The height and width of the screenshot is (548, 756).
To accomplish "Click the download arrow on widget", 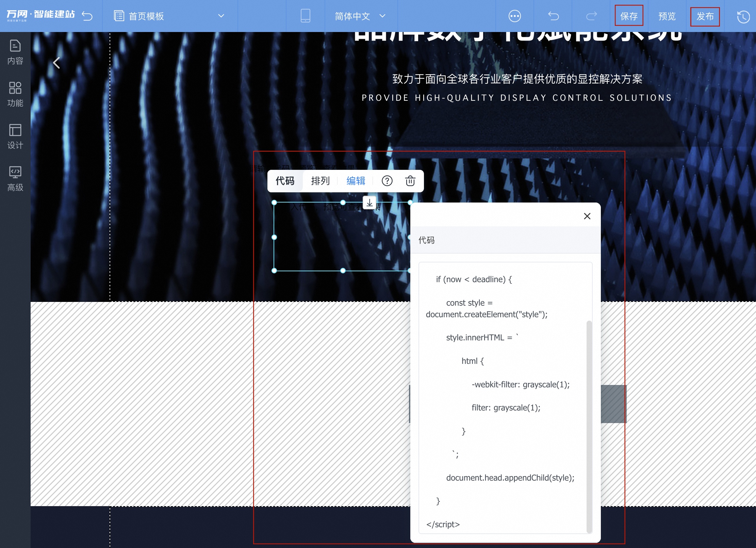I will click(369, 203).
